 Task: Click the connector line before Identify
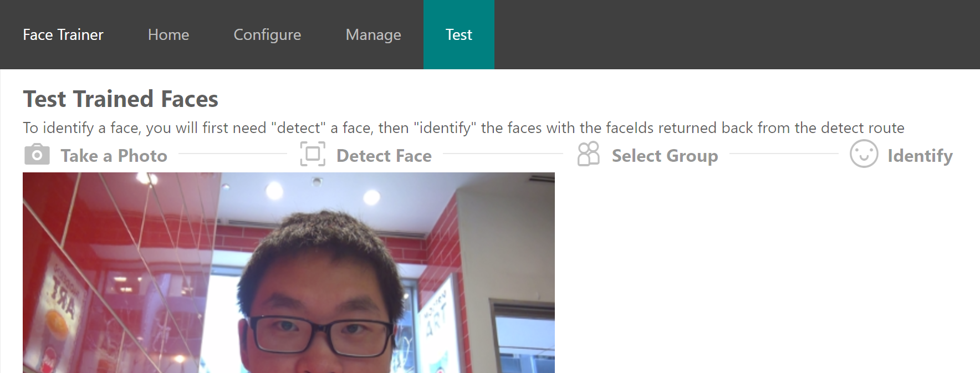784,154
